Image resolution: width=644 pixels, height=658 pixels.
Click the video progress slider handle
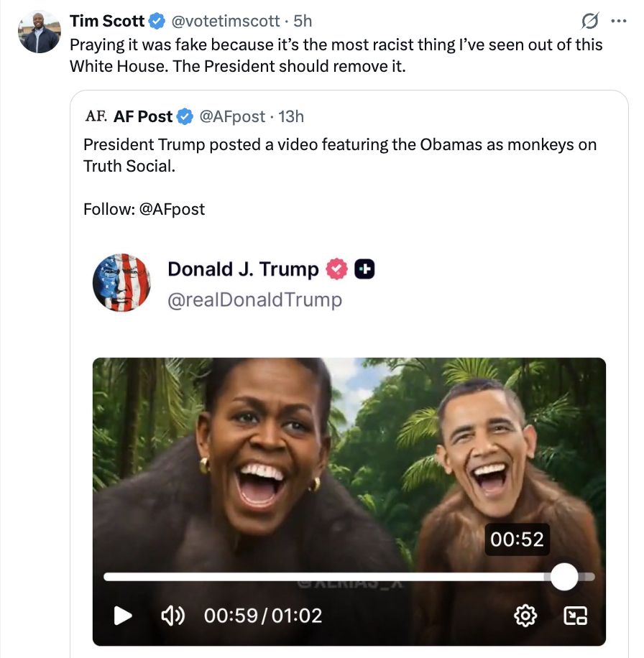(x=564, y=576)
